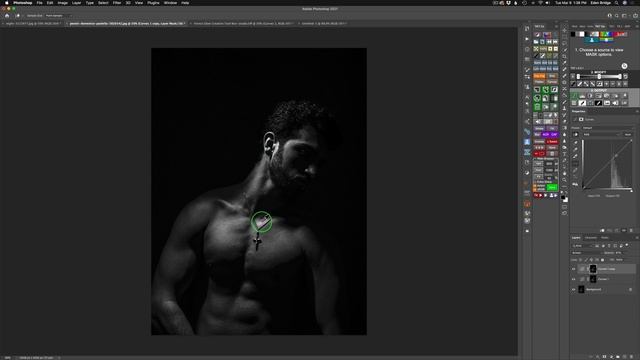Select the Zoom tool in the toolbox
640x360 pixels.
point(564,180)
